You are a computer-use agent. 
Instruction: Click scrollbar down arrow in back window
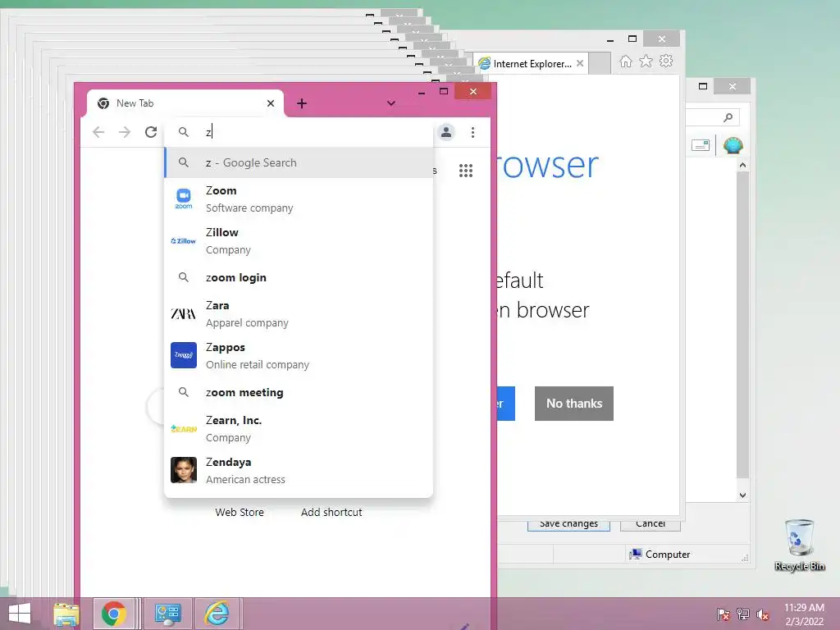[x=742, y=495]
